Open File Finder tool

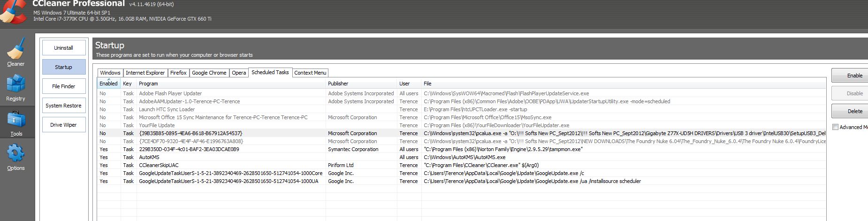64,86
